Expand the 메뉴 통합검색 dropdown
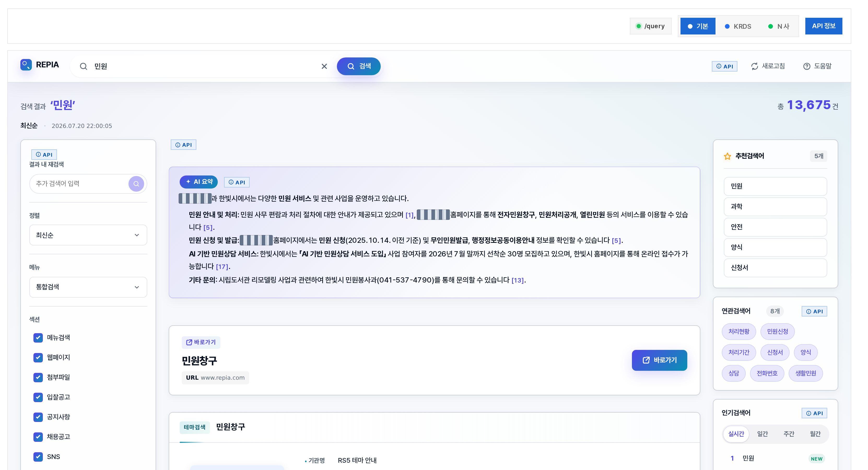 point(88,287)
